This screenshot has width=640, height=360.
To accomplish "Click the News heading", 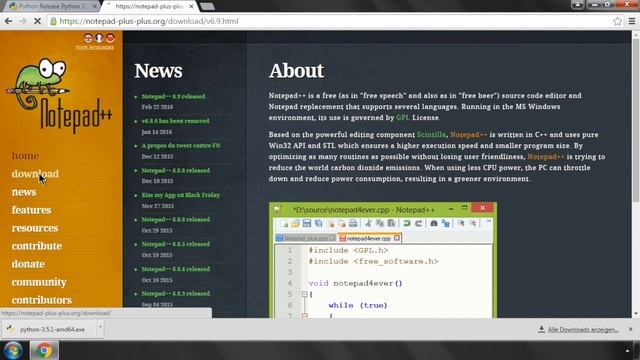I will pyautogui.click(x=158, y=71).
